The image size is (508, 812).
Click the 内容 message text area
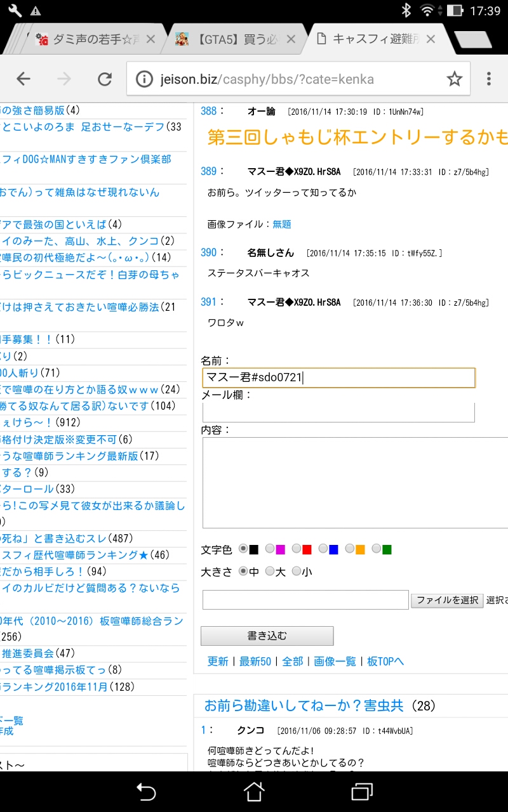coord(356,482)
